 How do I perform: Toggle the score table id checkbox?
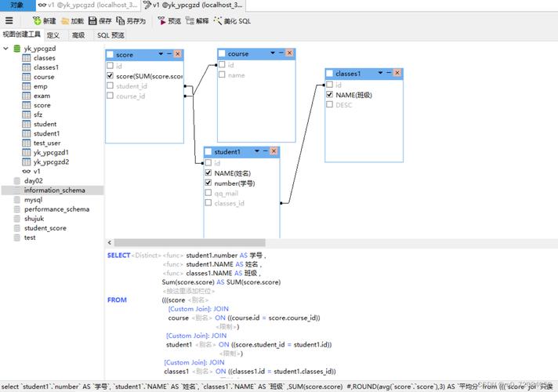click(110, 66)
